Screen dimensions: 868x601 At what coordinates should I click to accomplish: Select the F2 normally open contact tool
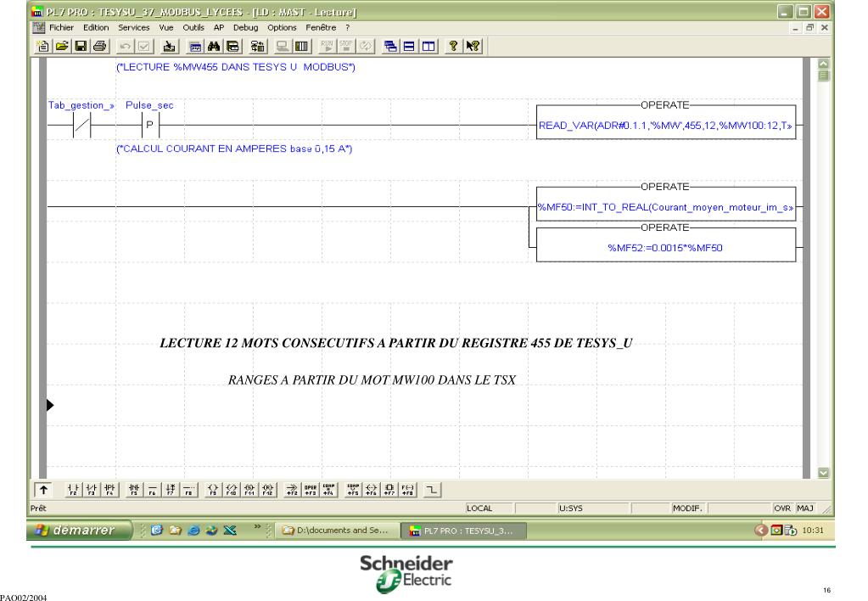[x=74, y=490]
